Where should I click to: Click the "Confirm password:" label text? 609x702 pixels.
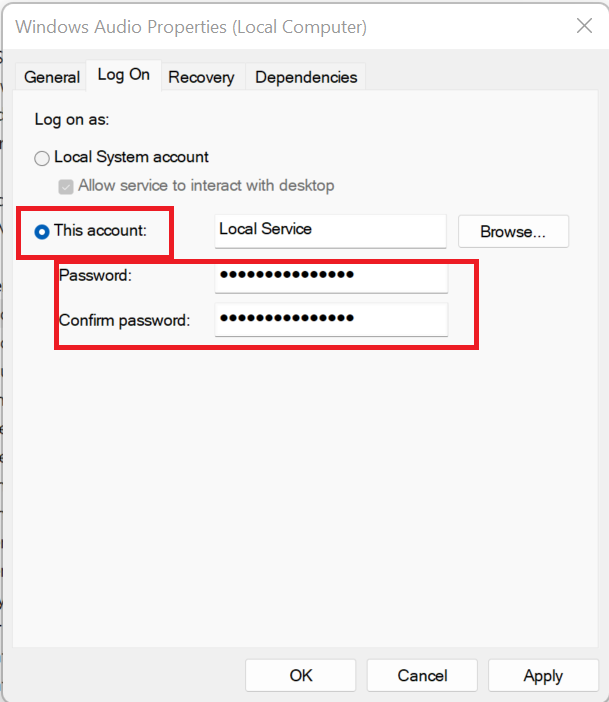[124, 321]
